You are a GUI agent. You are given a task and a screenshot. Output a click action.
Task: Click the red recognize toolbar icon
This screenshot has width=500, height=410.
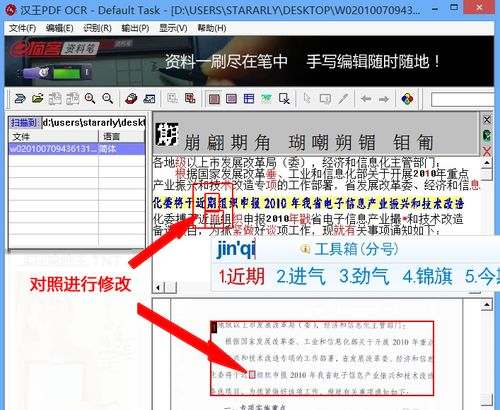tap(131, 99)
